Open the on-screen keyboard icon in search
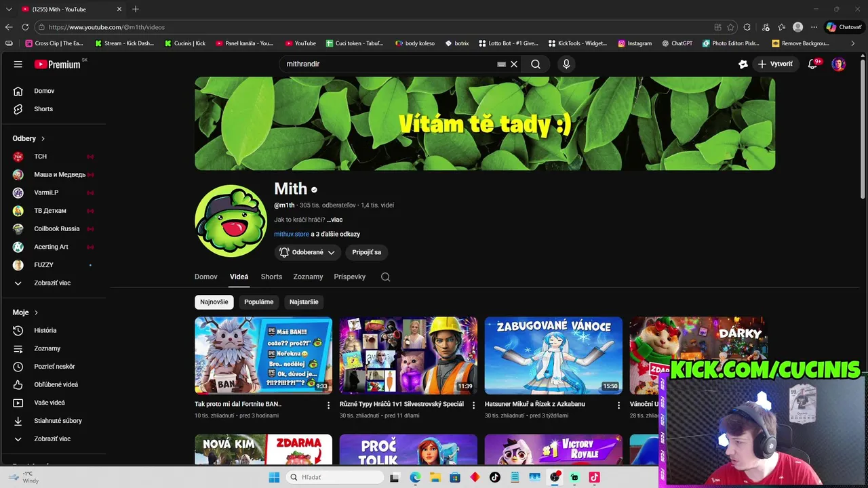Image resolution: width=868 pixels, height=488 pixels. [501, 64]
